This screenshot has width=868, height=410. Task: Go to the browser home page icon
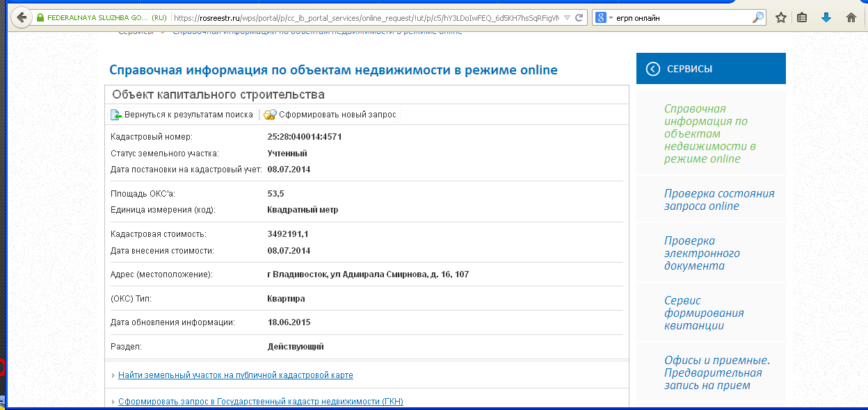tap(851, 17)
